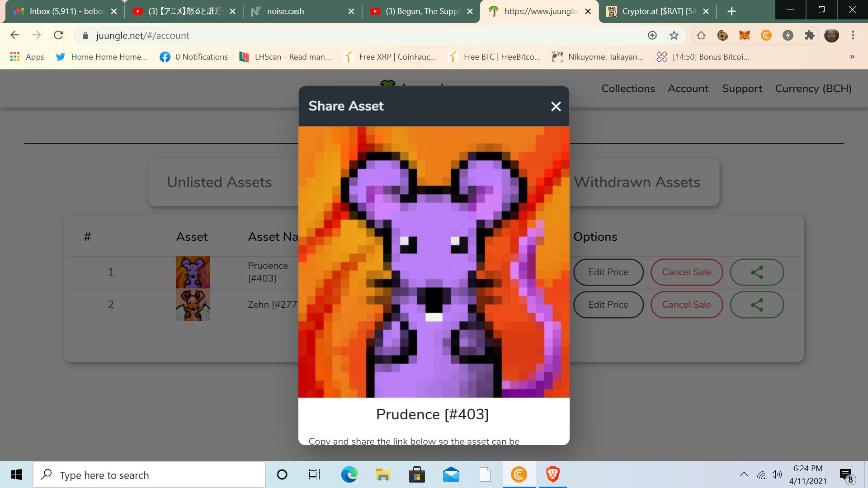The height and width of the screenshot is (488, 868).
Task: Edit Price for Zehn [#277]
Action: pyautogui.click(x=609, y=305)
